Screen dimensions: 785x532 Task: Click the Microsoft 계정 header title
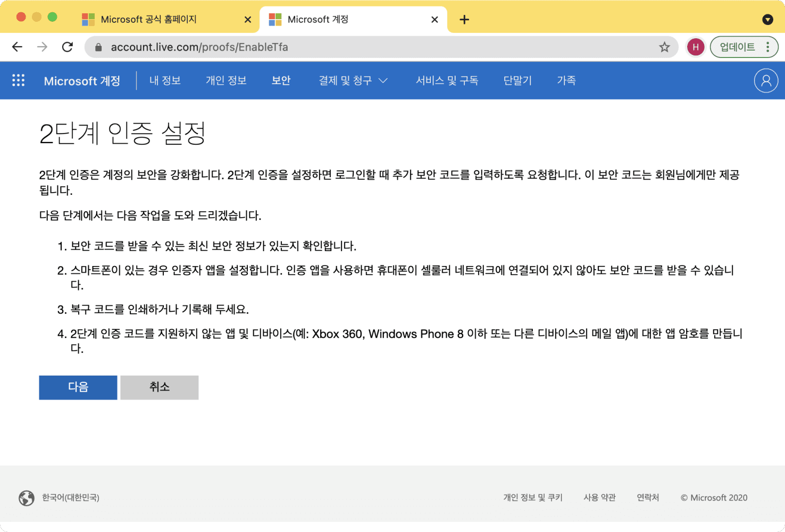pyautogui.click(x=82, y=81)
